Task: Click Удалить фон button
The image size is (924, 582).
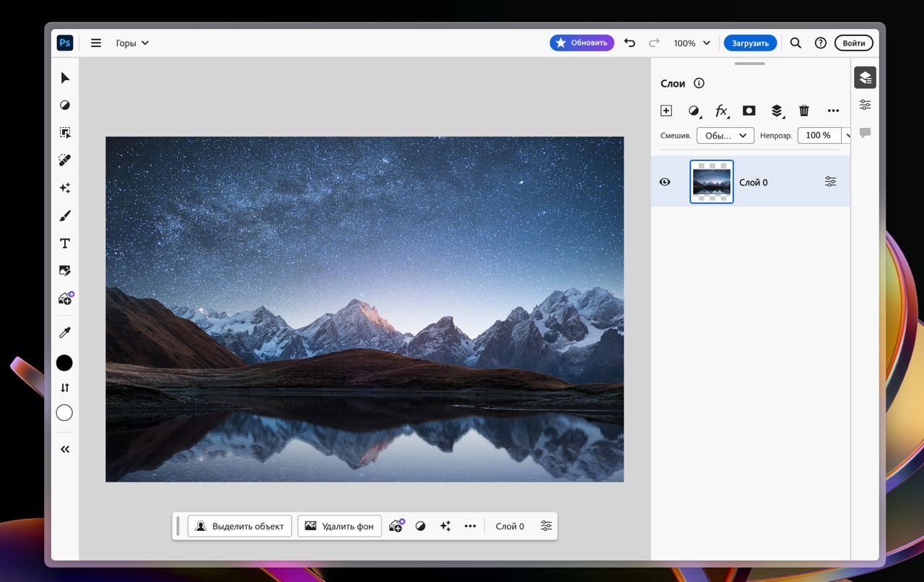Action: [339, 526]
